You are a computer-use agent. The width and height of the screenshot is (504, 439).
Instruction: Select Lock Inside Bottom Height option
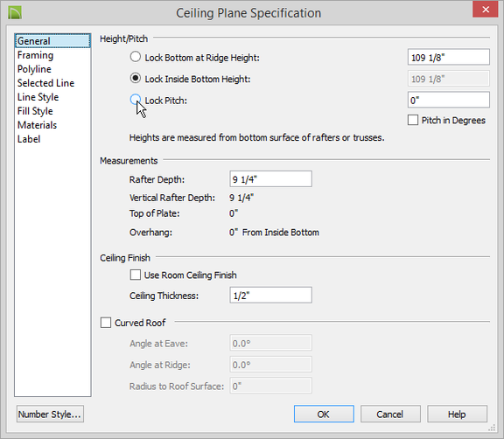(x=136, y=78)
